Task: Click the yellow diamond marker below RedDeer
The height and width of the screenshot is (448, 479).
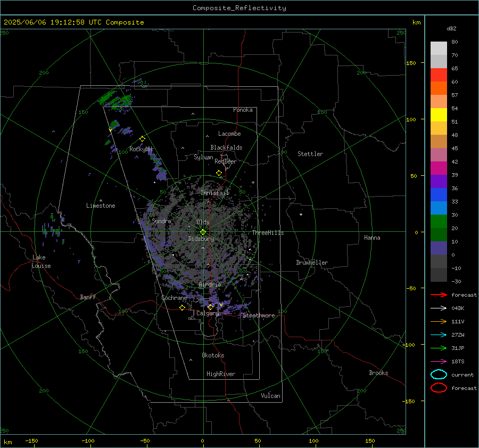Action: coord(219,173)
